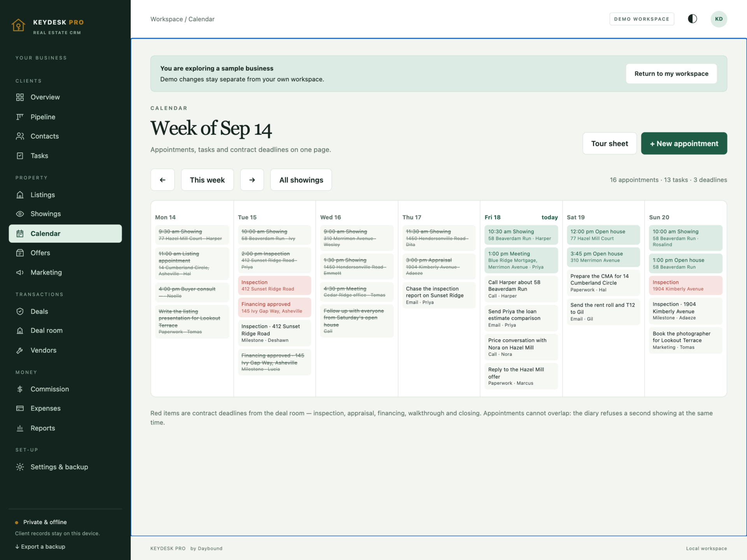Click the Demo Workspace badge
The image size is (747, 560).
tap(642, 19)
